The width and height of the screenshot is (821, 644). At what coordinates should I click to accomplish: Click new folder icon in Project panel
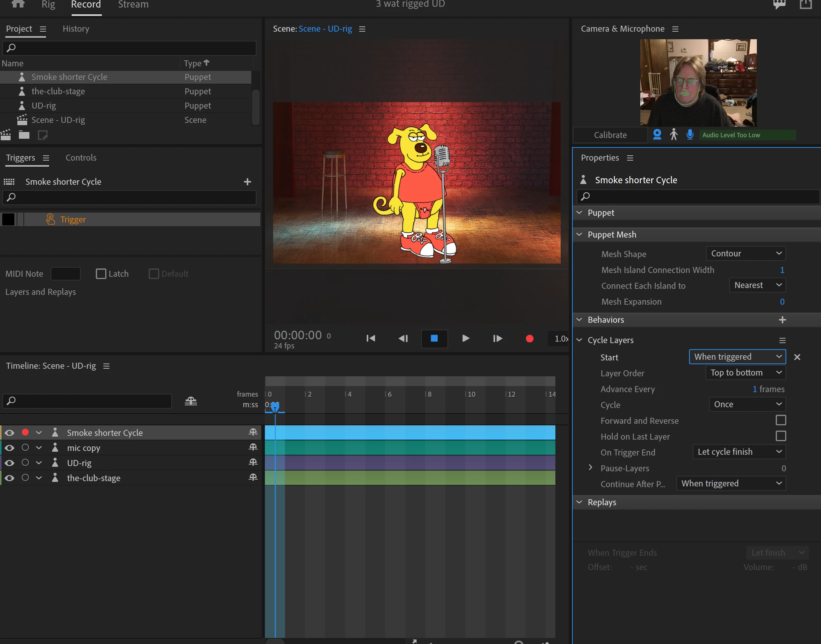(x=24, y=135)
